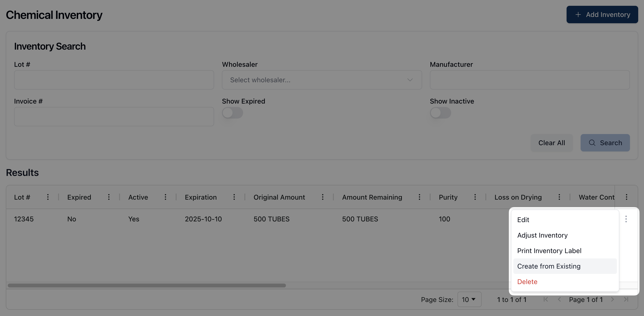Click the horizontal scrollbar under the results
The width and height of the screenshot is (644, 316).
point(147,286)
